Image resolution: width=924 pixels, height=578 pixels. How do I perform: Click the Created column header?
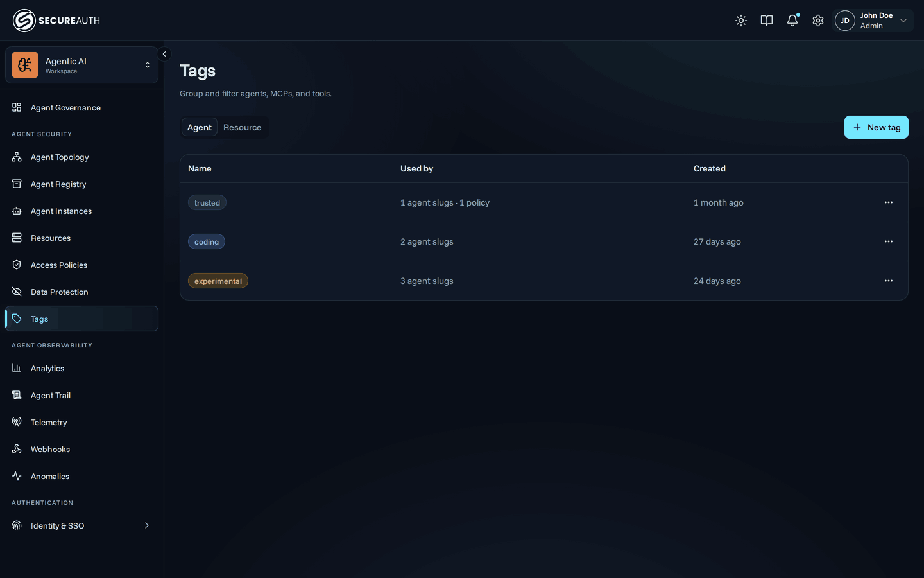[x=710, y=168]
